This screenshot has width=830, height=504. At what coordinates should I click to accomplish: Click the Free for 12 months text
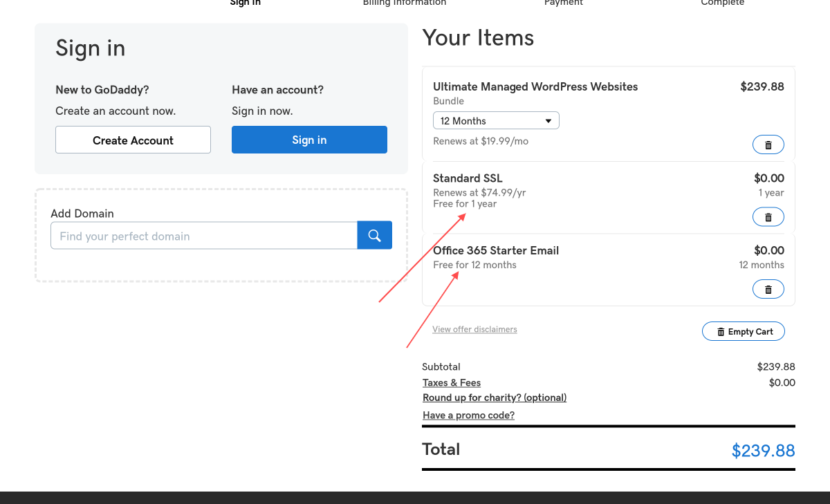coord(474,265)
